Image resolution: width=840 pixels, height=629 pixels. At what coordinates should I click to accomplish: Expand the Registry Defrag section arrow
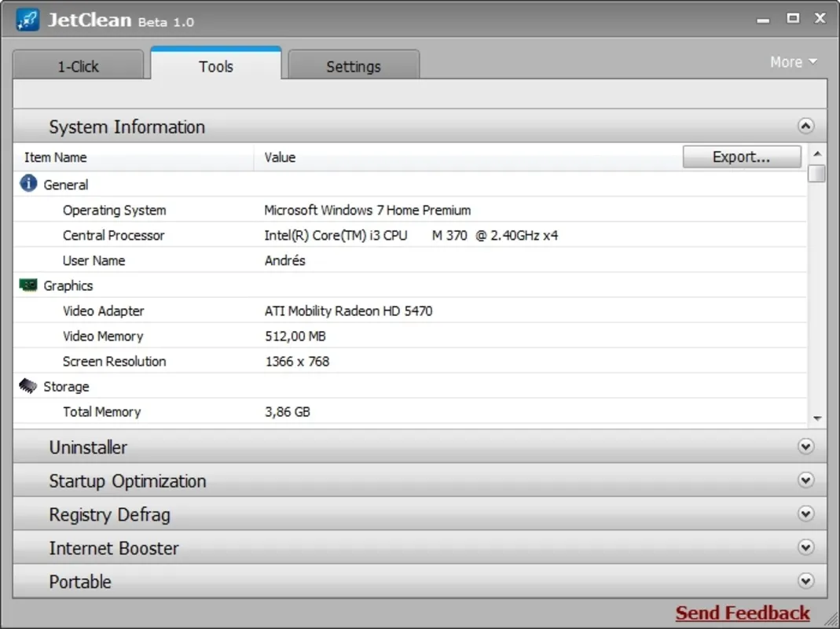[805, 513]
